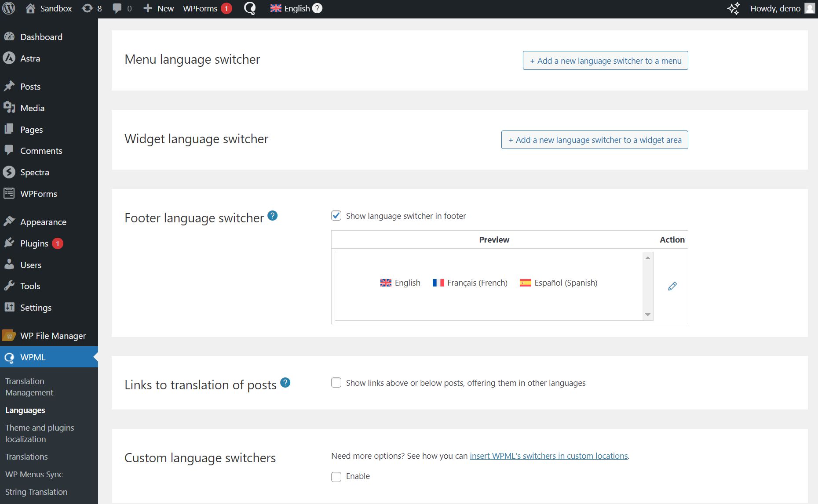The height and width of the screenshot is (504, 818).
Task: Click the Posts pin icon
Action: click(9, 86)
